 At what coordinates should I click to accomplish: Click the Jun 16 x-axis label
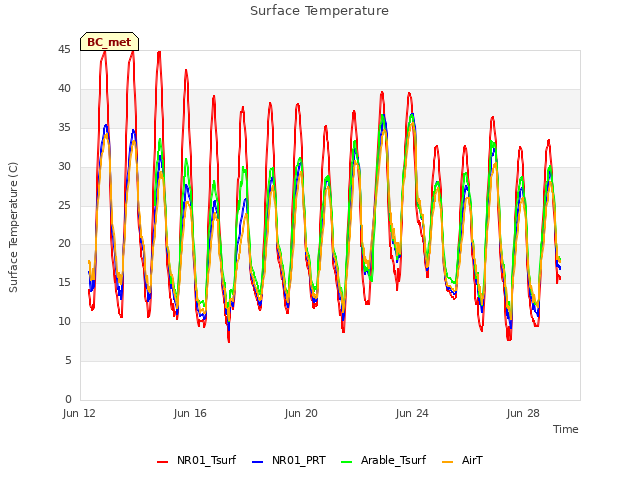point(190,413)
